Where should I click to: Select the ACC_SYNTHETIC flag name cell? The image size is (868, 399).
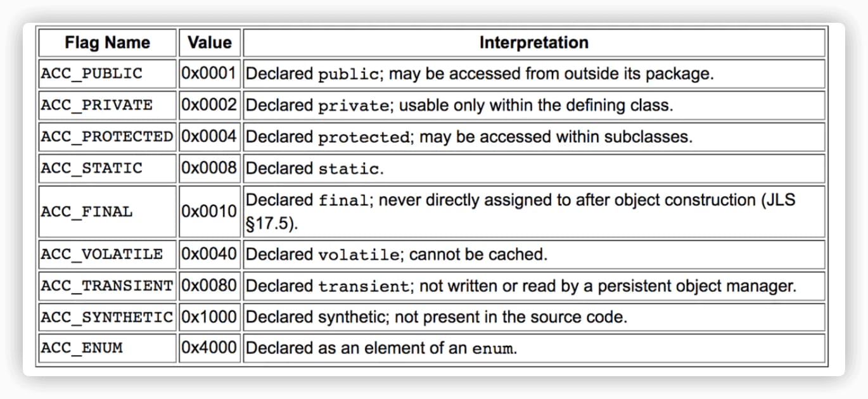click(107, 317)
